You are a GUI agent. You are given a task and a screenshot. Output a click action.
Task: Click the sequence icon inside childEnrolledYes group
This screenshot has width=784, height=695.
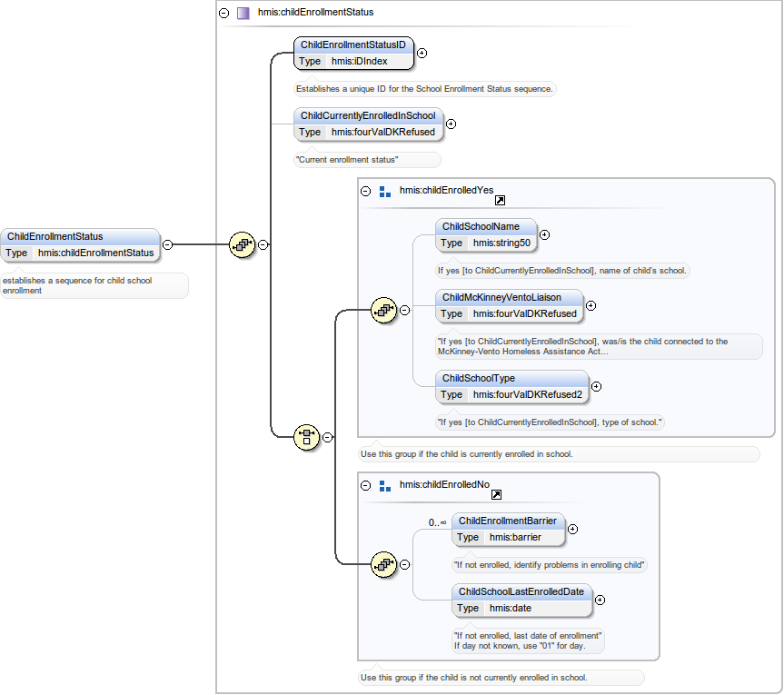[383, 310]
